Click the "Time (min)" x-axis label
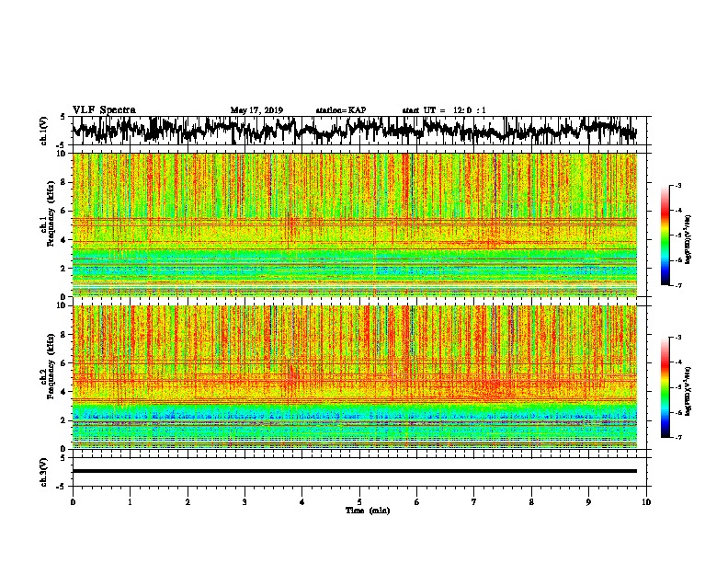Image resolution: width=728 pixels, height=563 pixels. 368,511
